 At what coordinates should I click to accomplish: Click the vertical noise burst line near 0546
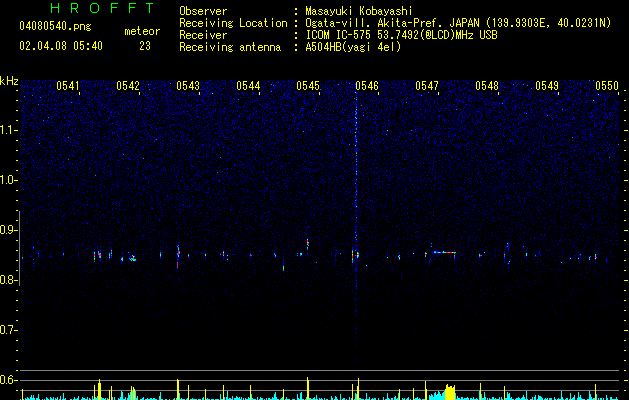356,225
